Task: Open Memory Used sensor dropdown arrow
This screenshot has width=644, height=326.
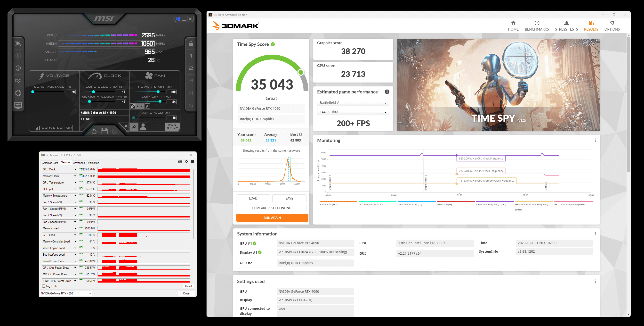Action: (x=75, y=228)
